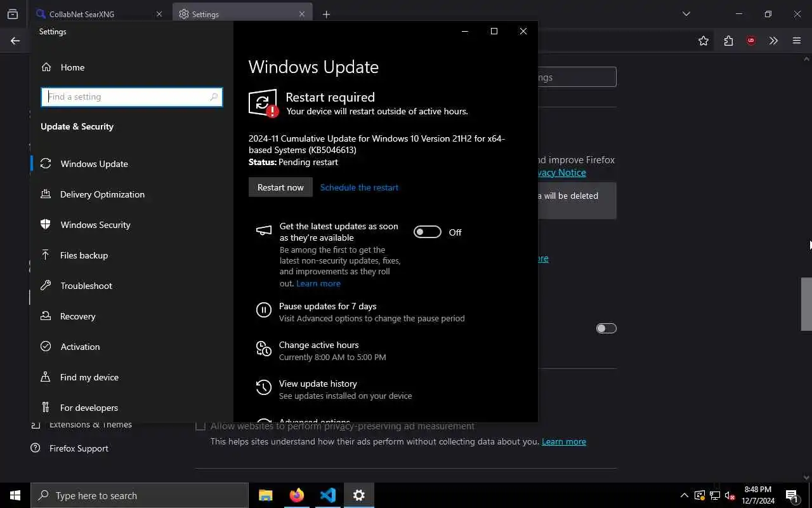Screen dimensions: 812x508
Task: Click the Delivery Optimization icon
Action: [46, 194]
